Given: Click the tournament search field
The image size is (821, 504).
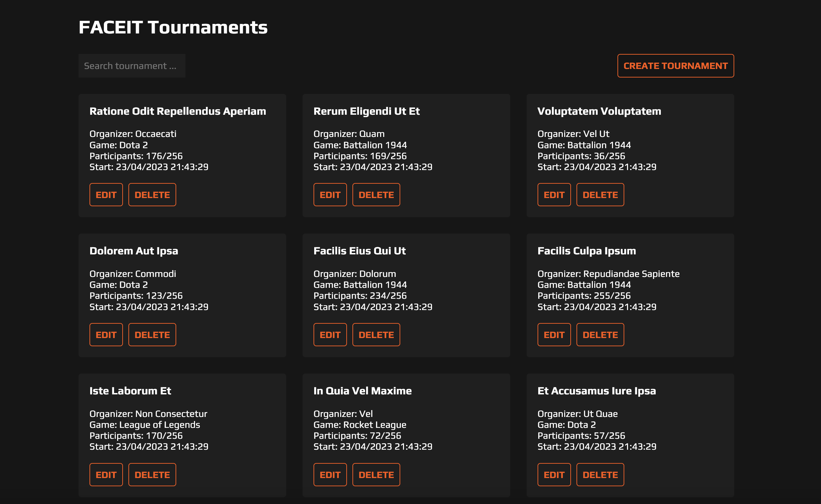Looking at the screenshot, I should coord(132,66).
